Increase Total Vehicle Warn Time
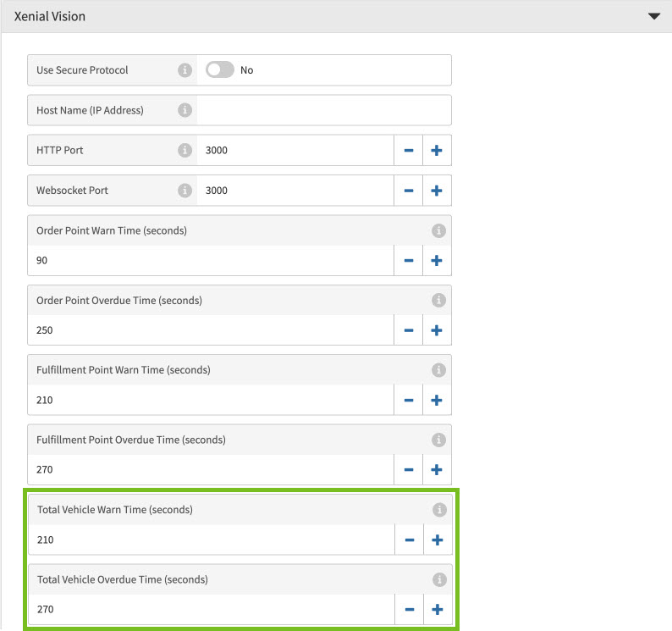 tap(438, 540)
